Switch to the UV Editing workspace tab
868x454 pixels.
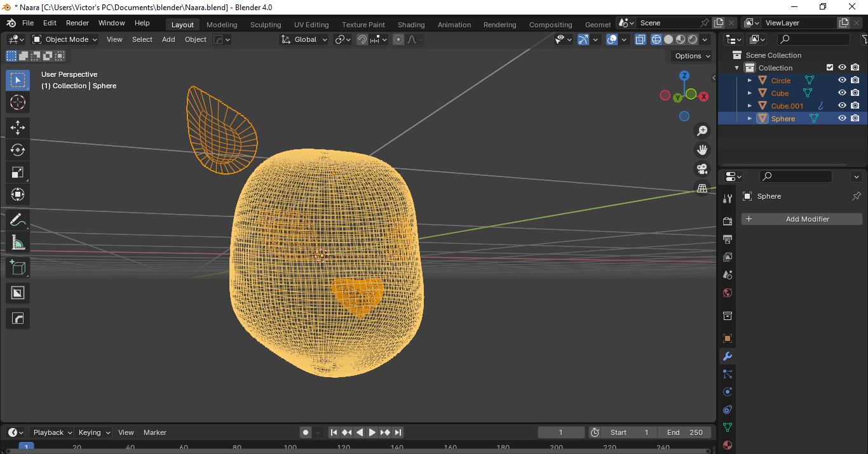(311, 25)
